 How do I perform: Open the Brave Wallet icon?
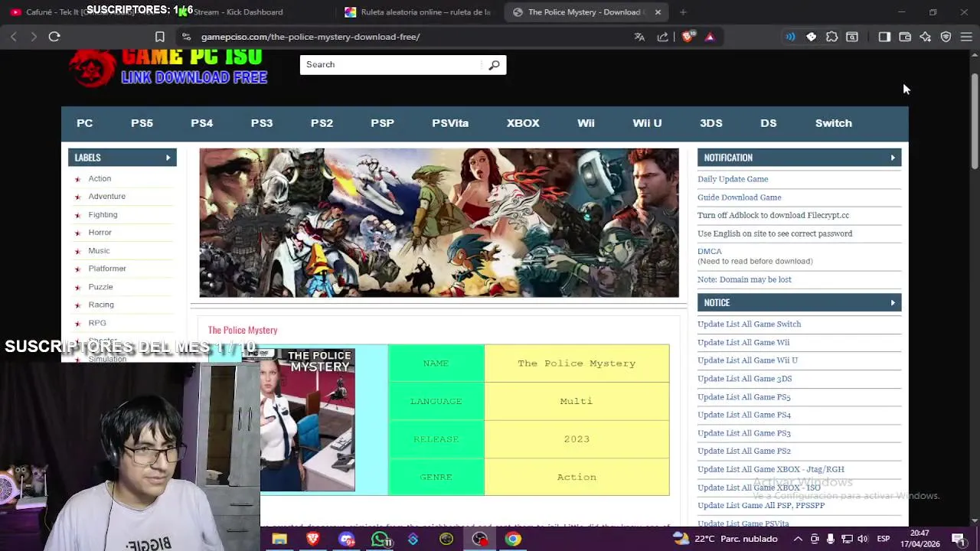click(x=905, y=37)
